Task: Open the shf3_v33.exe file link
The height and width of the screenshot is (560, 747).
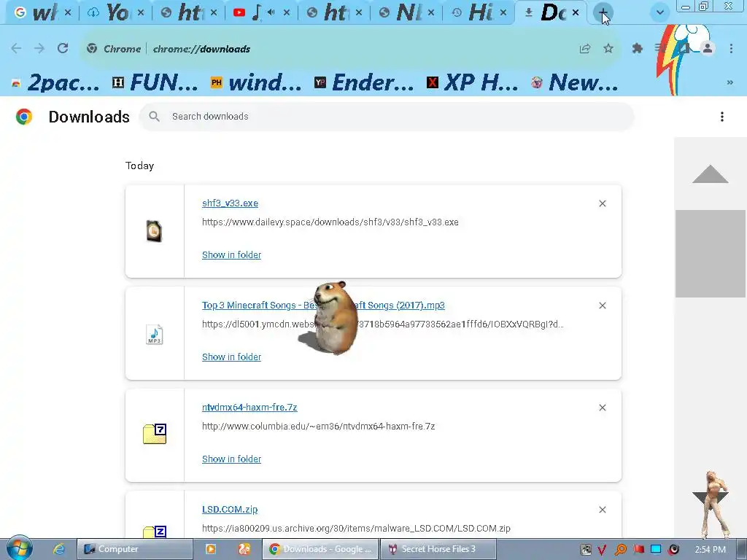Action: pyautogui.click(x=230, y=203)
